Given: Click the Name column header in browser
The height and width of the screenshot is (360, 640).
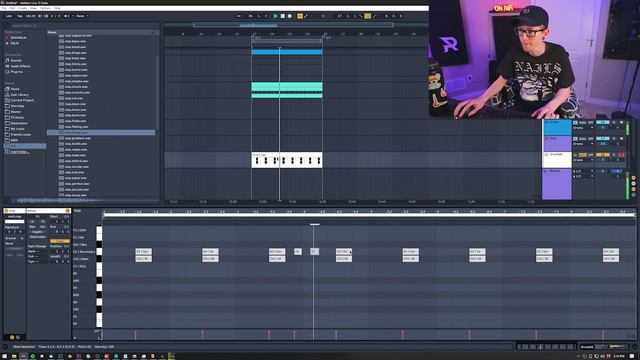Looking at the screenshot, I should click(101, 32).
